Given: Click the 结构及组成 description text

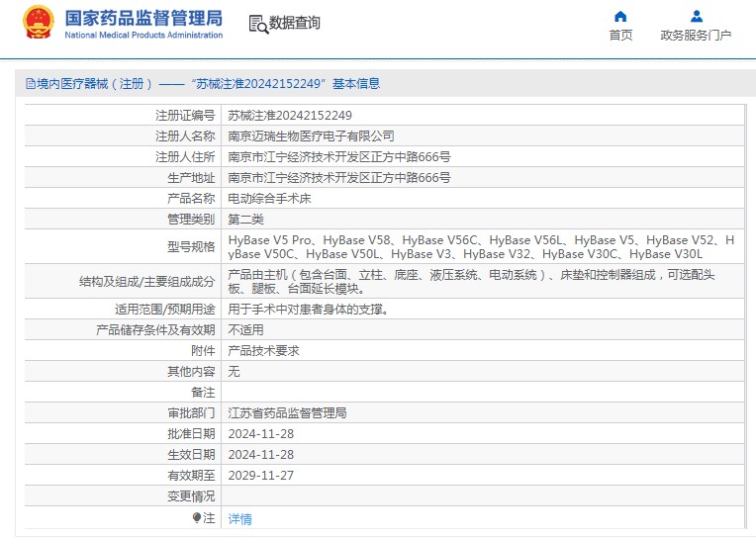Looking at the screenshot, I should pos(471,281).
